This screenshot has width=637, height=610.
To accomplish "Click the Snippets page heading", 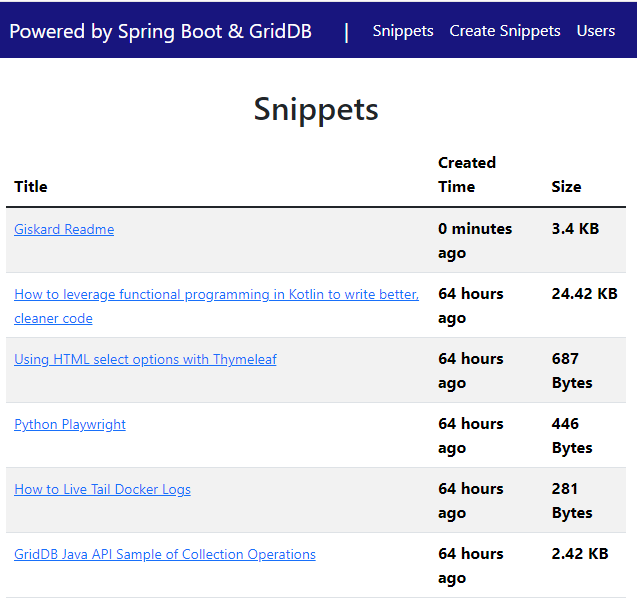I will (316, 109).
